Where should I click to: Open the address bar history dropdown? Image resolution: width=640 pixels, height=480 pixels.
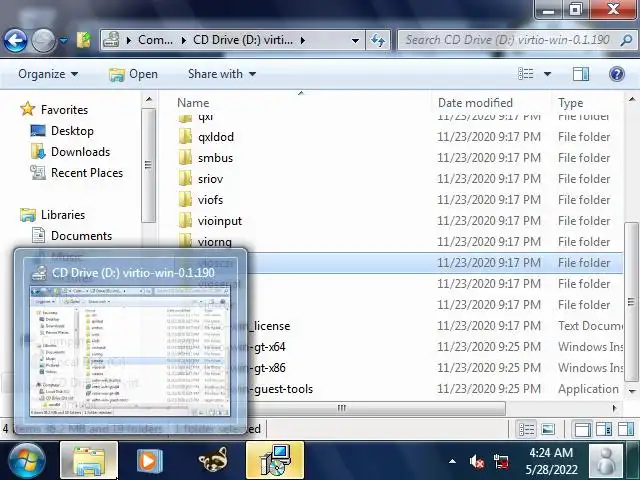click(x=355, y=40)
